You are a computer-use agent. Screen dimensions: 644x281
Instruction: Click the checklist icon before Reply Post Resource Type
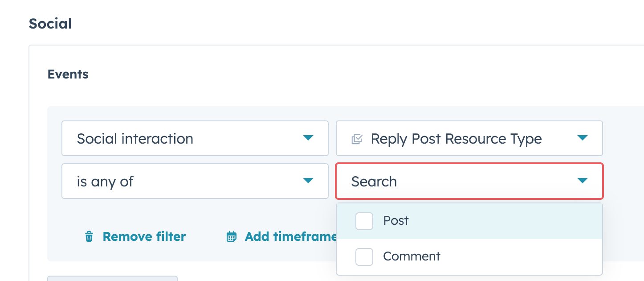(357, 139)
